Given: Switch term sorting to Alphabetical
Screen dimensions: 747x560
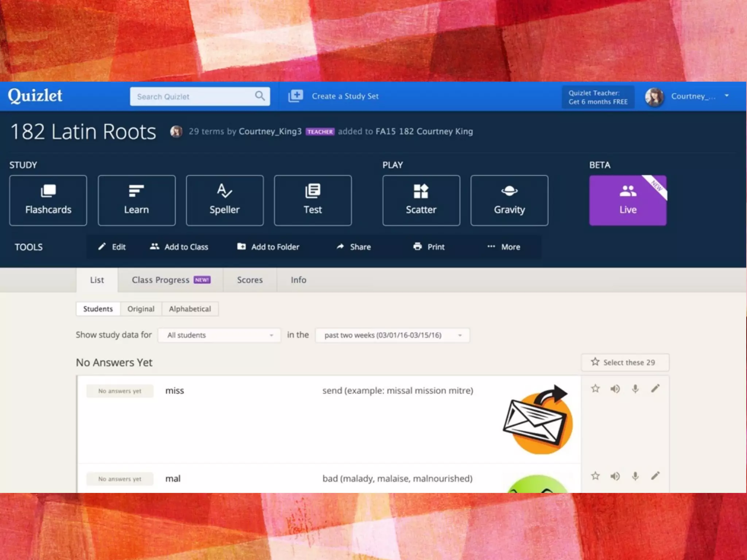Looking at the screenshot, I should coord(190,309).
